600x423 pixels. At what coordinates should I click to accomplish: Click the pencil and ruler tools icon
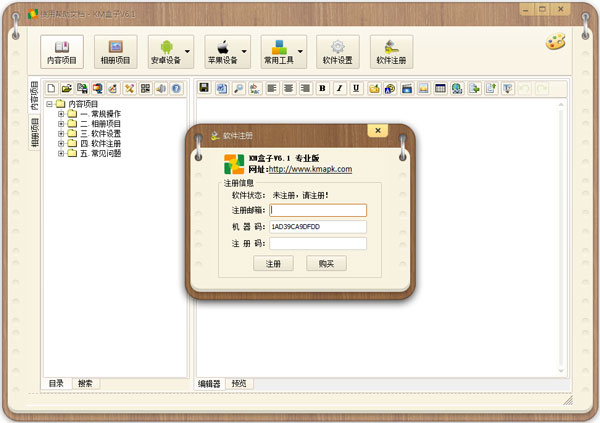129,88
